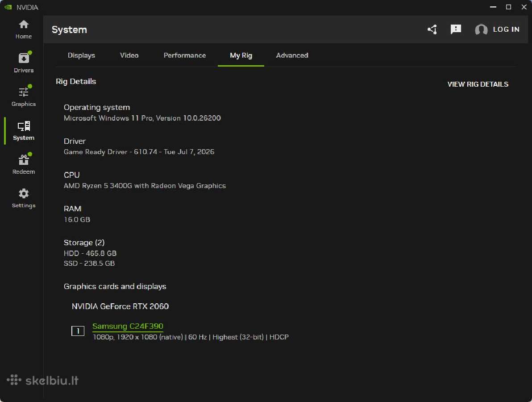532x402 pixels.
Task: Open the Drivers section
Action: click(x=23, y=63)
